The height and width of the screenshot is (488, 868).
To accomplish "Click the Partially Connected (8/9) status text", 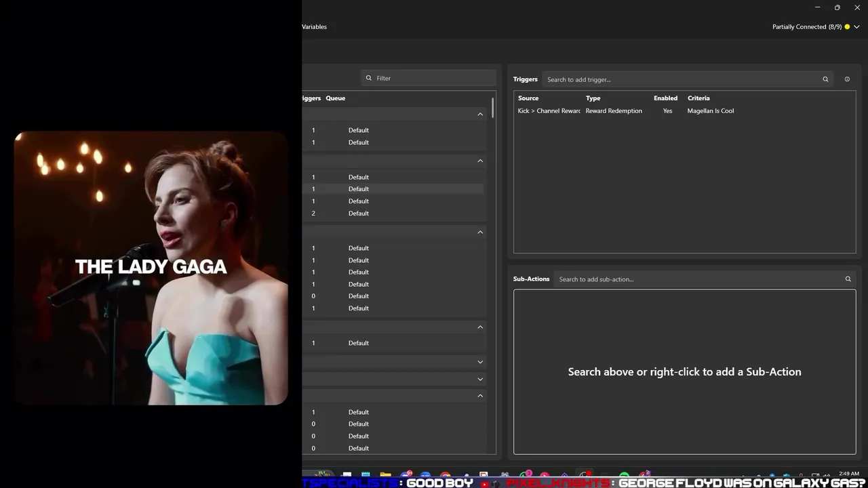I will pyautogui.click(x=807, y=26).
